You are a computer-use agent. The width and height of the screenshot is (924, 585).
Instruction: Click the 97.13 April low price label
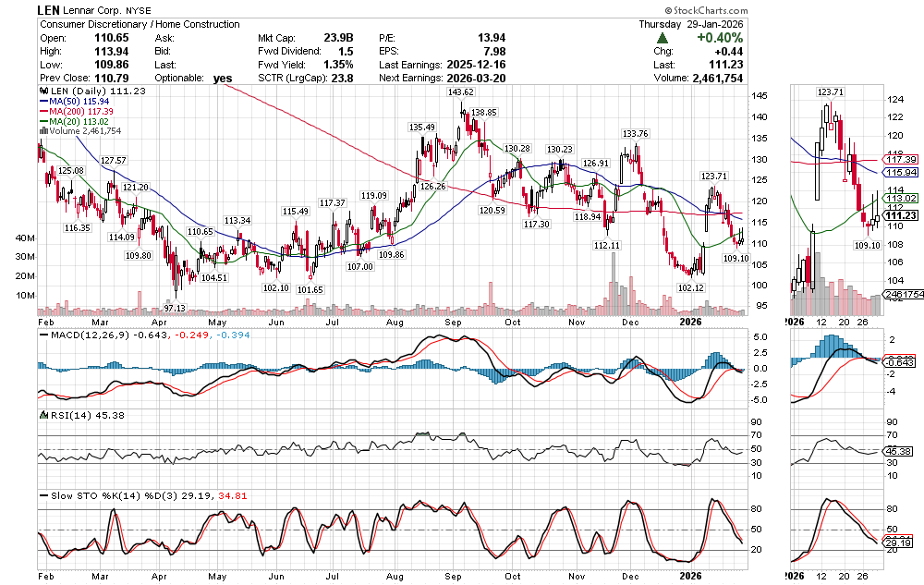point(176,308)
